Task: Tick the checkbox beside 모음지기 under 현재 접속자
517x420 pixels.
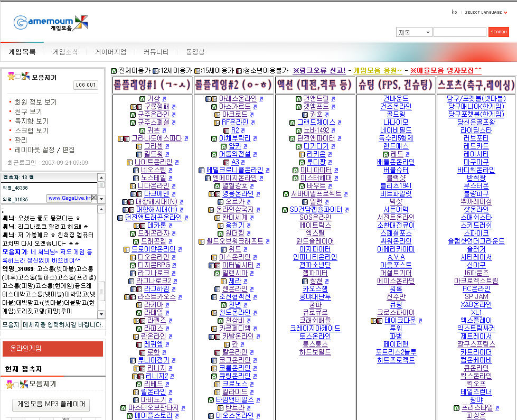Action: 16,385
